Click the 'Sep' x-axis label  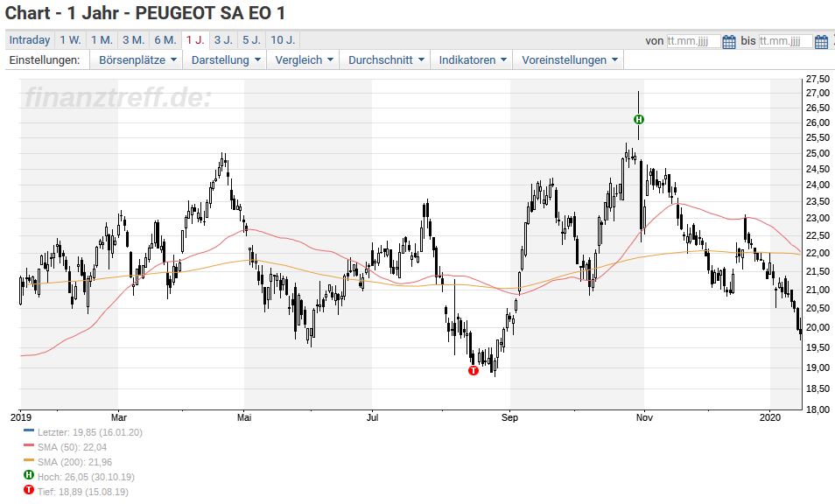(x=509, y=417)
